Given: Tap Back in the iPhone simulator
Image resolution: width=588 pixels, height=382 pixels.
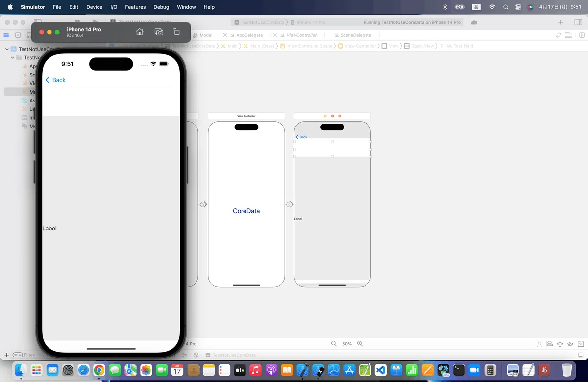Looking at the screenshot, I should point(55,80).
